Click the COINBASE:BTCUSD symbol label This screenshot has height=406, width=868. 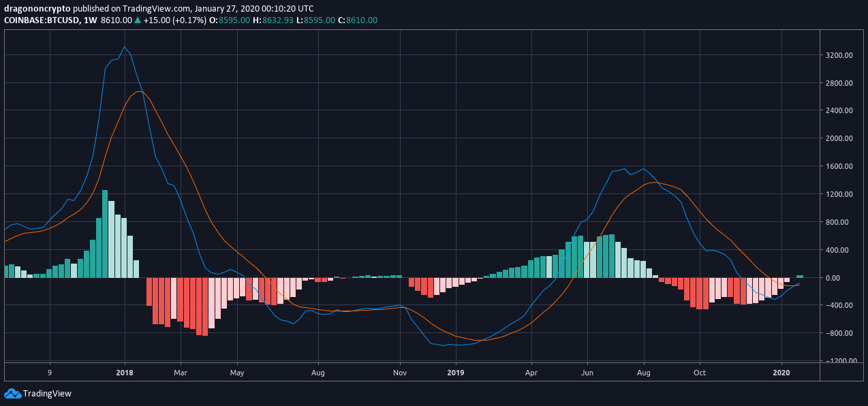coord(41,20)
